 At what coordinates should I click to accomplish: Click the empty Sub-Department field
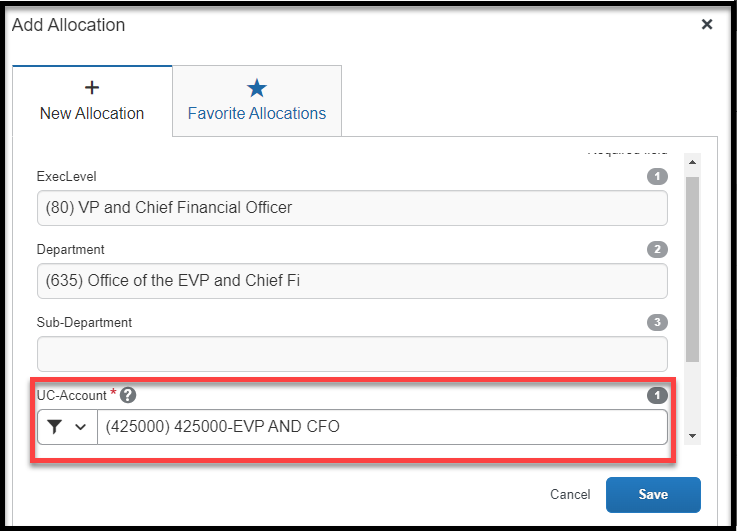pos(352,354)
